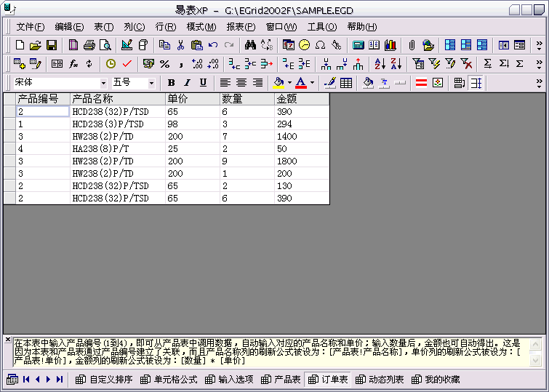The height and width of the screenshot is (392, 549).
Task: Click the 金额 column header
Action: (302, 99)
